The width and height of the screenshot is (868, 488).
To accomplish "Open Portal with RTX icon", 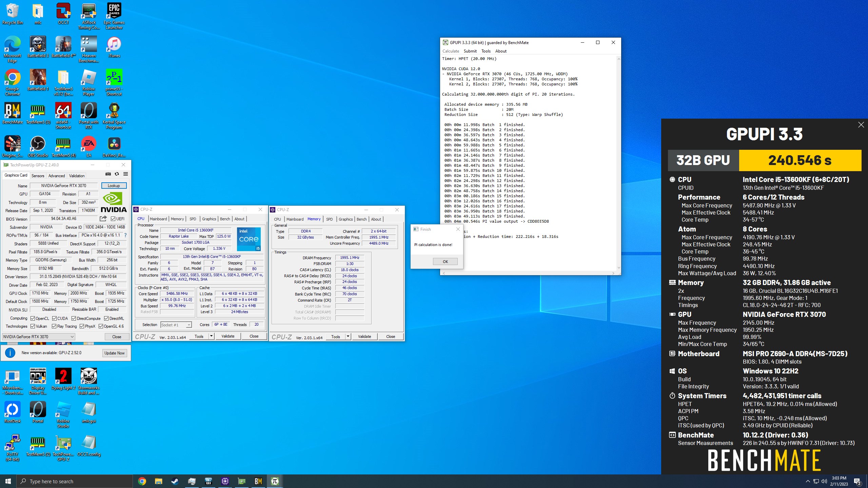I will tap(88, 116).
